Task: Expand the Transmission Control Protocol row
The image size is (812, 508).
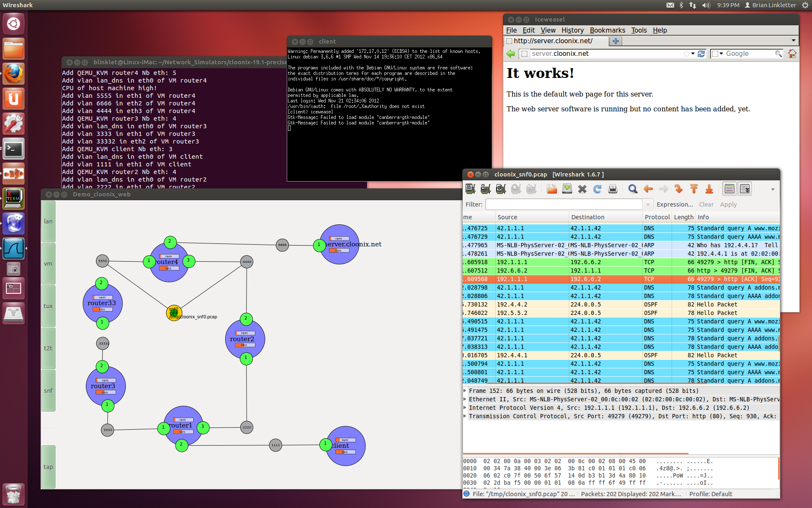Action: coord(465,416)
